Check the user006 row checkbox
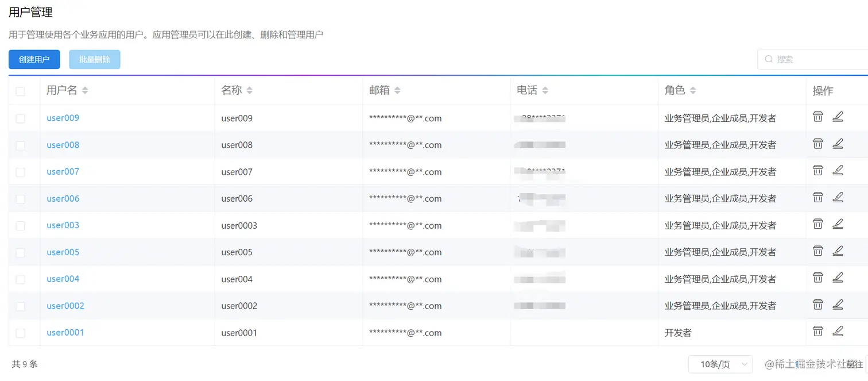 [x=20, y=199]
